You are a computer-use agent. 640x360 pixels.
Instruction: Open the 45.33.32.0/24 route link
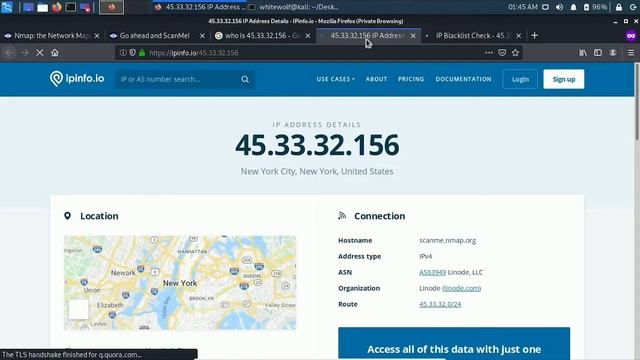[x=440, y=304]
